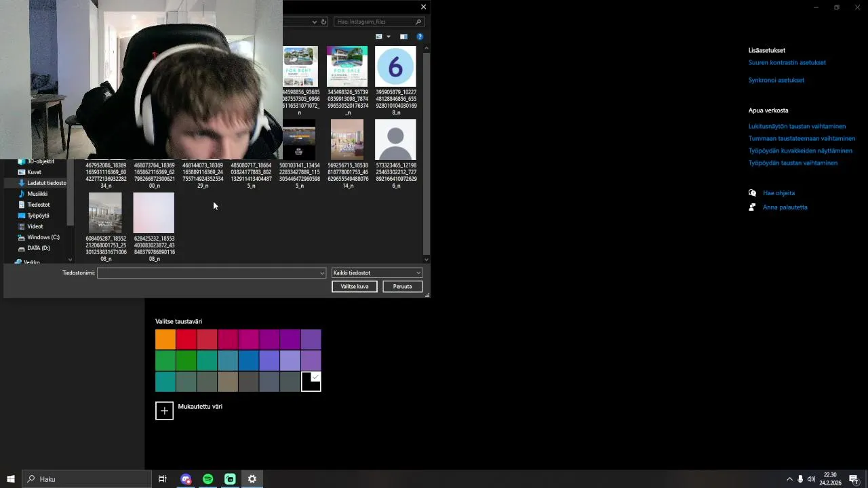Click the Haku taskbar search box

click(x=87, y=479)
